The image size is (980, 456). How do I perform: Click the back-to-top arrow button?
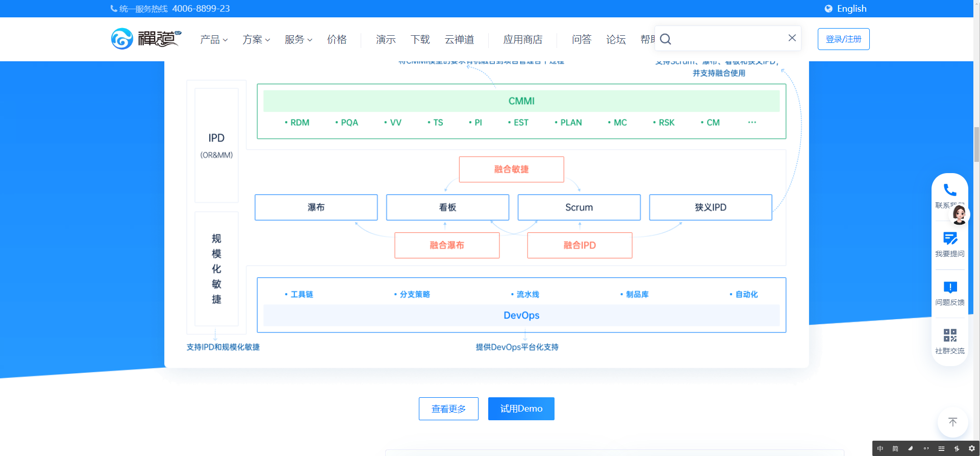pos(952,422)
